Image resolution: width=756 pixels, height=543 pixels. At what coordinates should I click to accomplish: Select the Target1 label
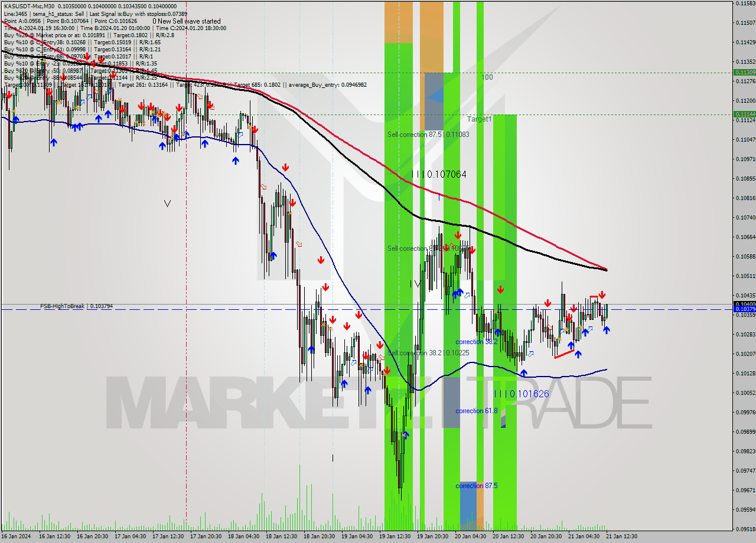click(x=479, y=119)
